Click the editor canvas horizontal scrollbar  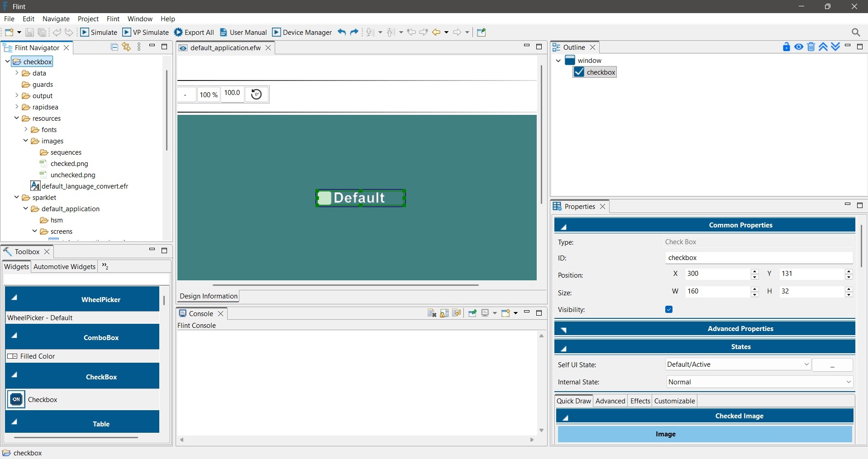click(x=346, y=285)
